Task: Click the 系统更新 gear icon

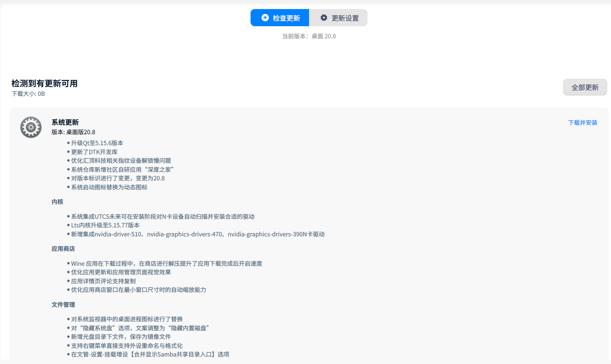Action: [31, 127]
